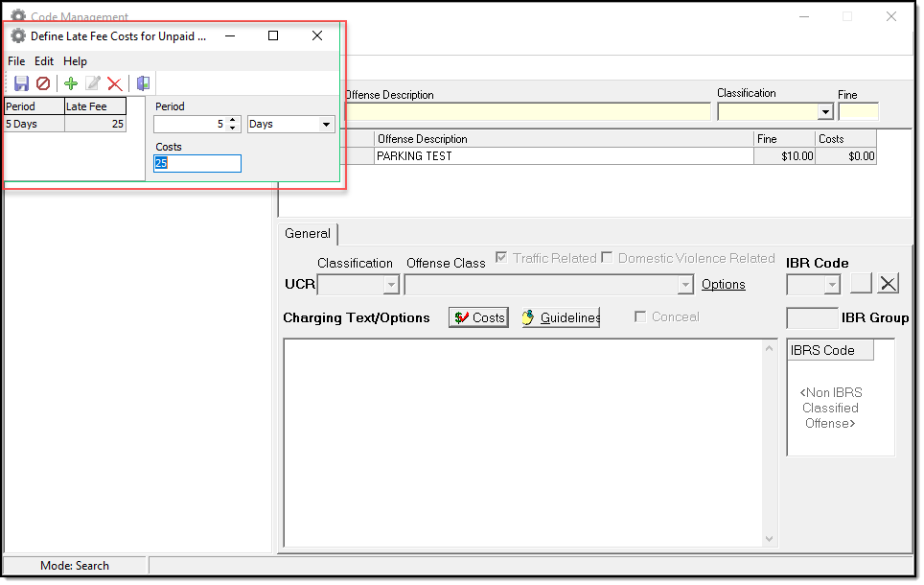Click the Exit door icon in toolbar
This screenshot has width=924, height=585.
(x=143, y=83)
